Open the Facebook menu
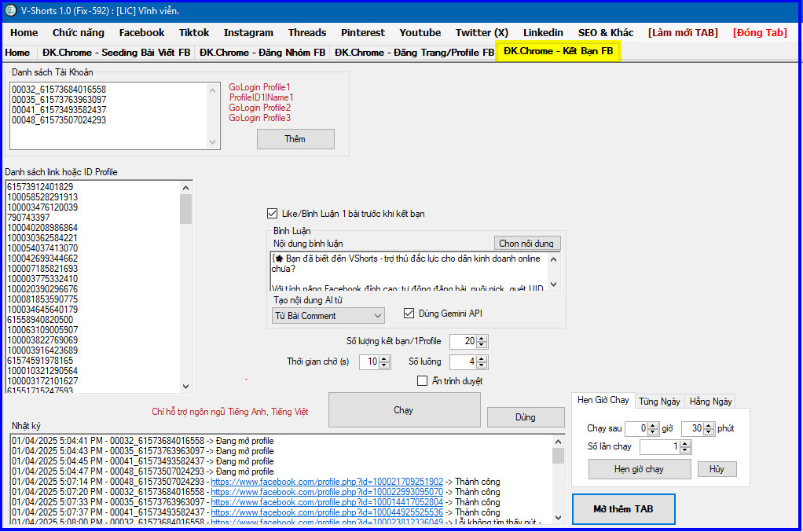 142,33
